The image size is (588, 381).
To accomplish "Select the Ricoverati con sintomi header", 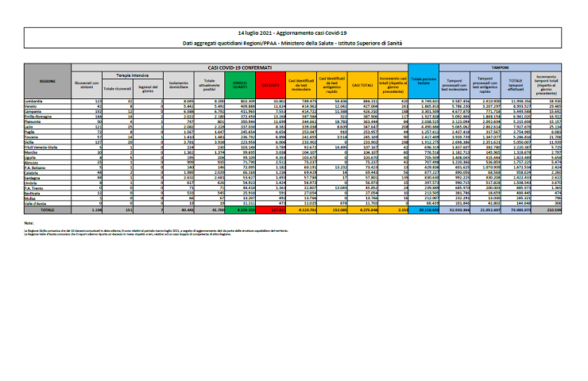I will pos(84,84).
